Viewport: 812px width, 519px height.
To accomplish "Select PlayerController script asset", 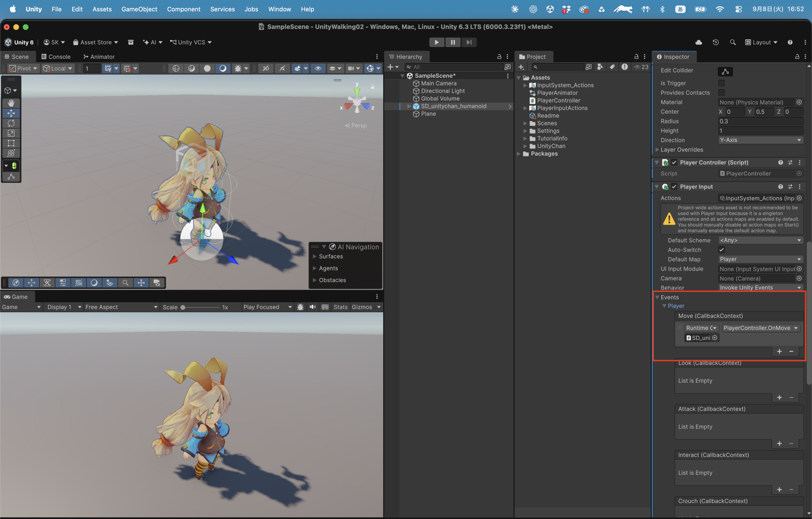I will 559,100.
